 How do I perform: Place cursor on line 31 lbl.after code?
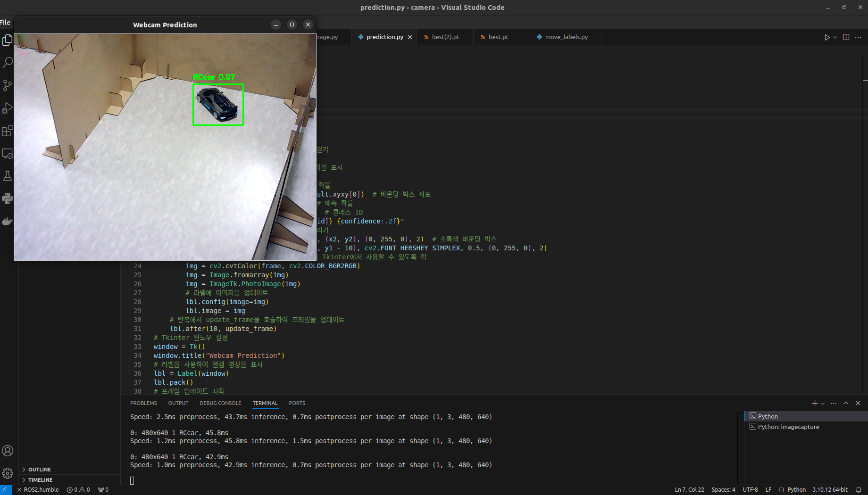pyautogui.click(x=223, y=329)
